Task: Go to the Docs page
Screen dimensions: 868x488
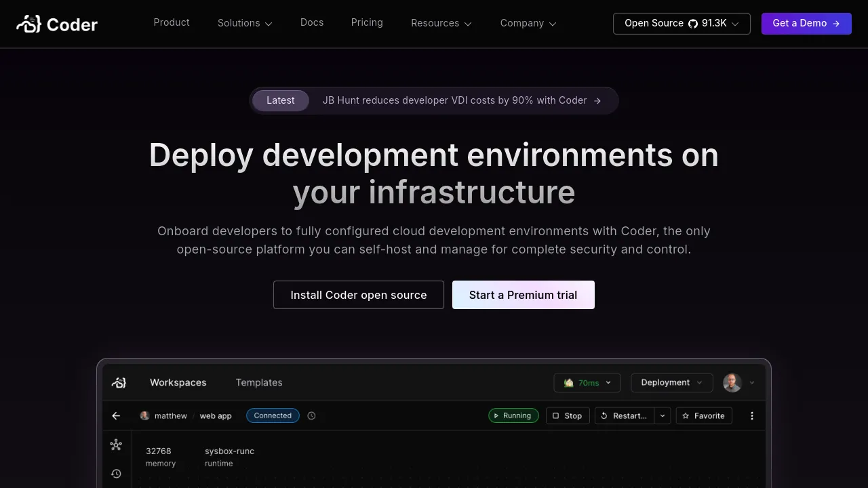Action: click(x=312, y=22)
